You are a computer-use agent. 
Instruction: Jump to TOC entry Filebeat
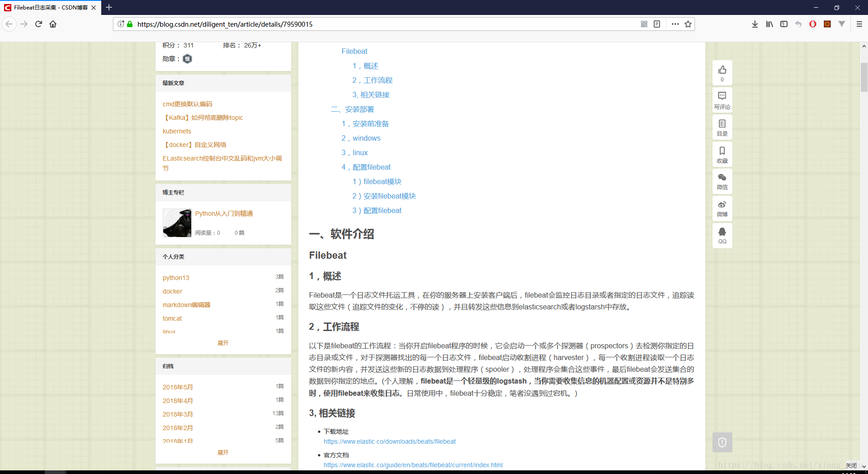click(x=354, y=52)
